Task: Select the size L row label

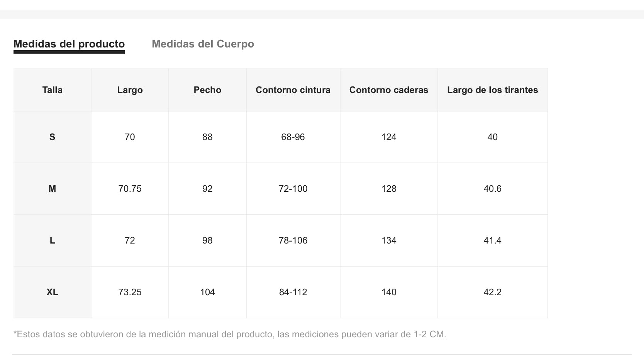Action: [52, 240]
